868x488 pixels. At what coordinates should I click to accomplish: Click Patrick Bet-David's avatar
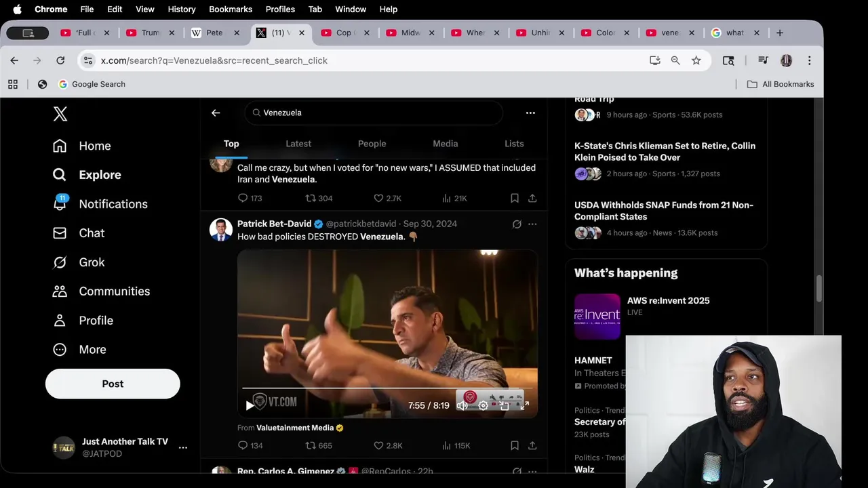[221, 230]
